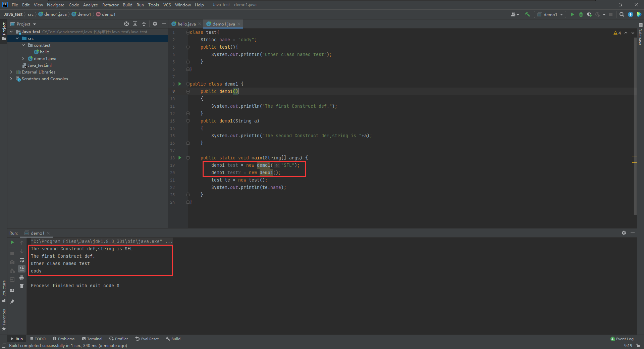Screen dimensions: 644x349
Task: Open Run panel gear settings
Action: [x=624, y=233]
